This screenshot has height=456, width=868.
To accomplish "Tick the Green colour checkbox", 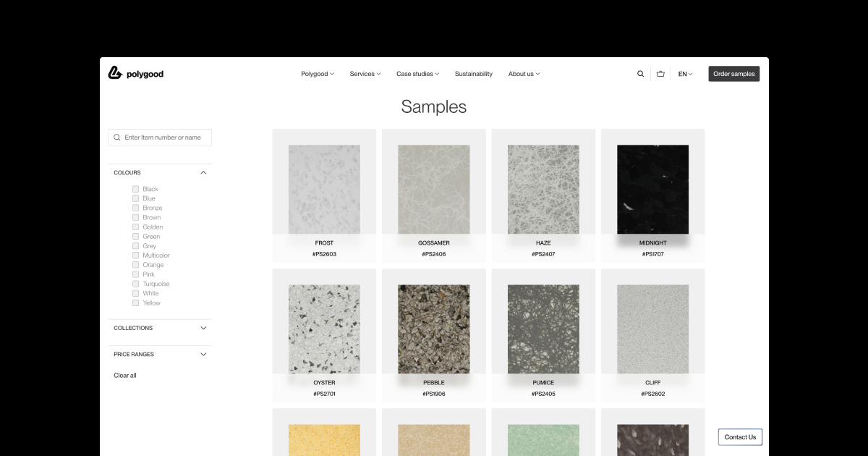I will pos(135,236).
